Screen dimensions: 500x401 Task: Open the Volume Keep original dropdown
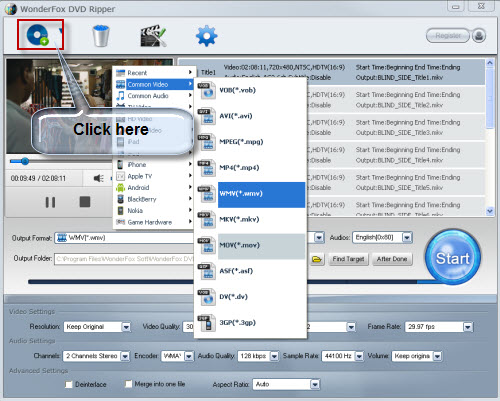pyautogui.click(x=437, y=356)
